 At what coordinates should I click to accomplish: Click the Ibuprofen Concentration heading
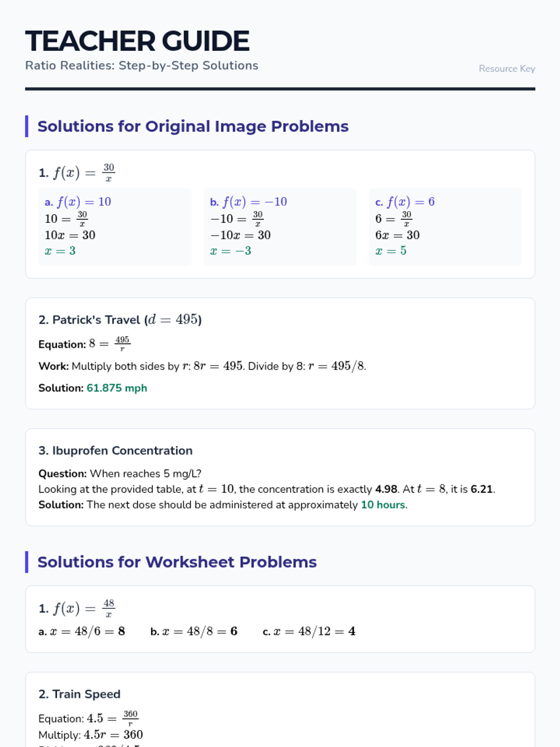click(115, 451)
